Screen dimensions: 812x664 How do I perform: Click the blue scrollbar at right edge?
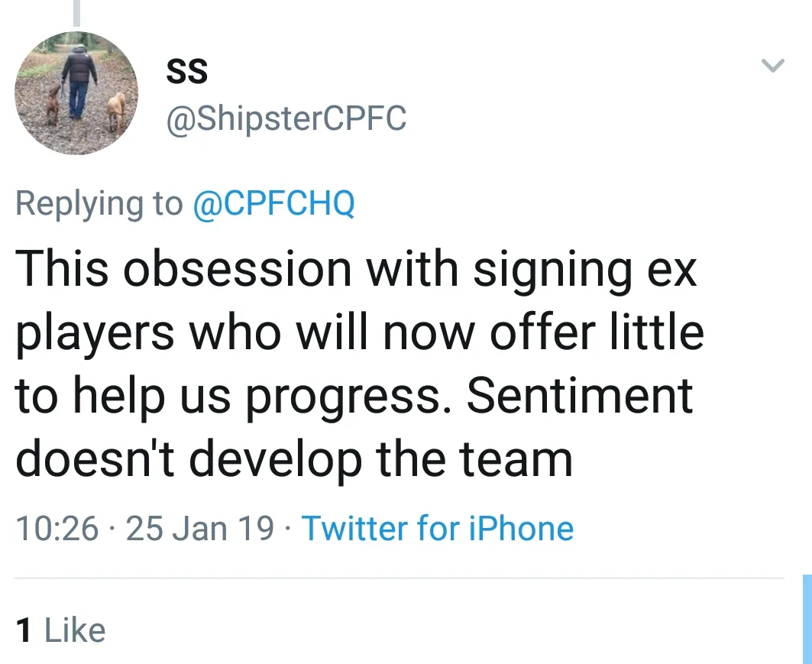point(807,619)
